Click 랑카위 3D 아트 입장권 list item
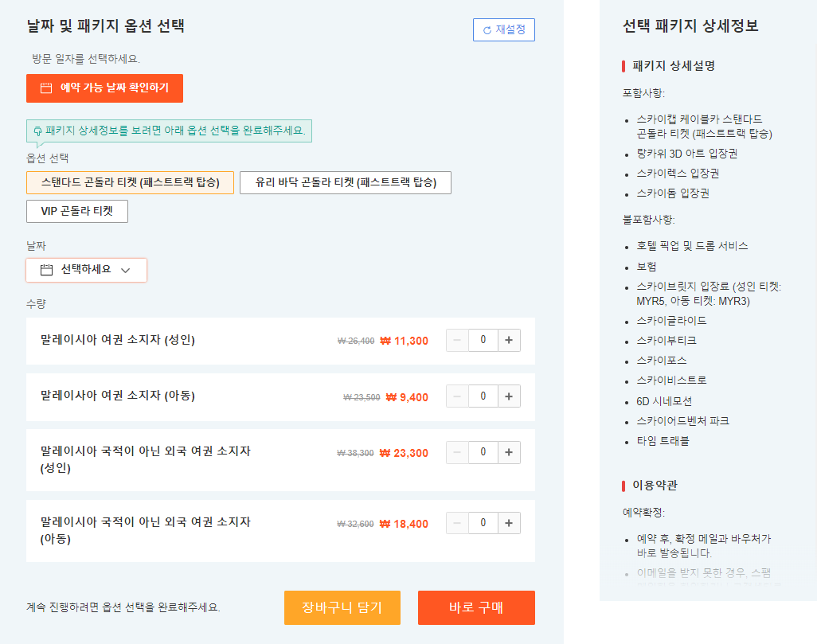This screenshot has height=644, width=817. [x=686, y=154]
